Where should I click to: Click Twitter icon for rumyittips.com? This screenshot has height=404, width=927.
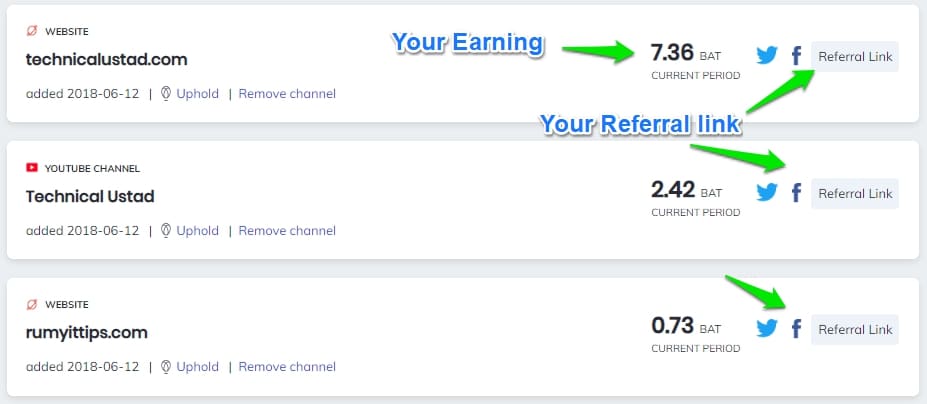coord(767,329)
